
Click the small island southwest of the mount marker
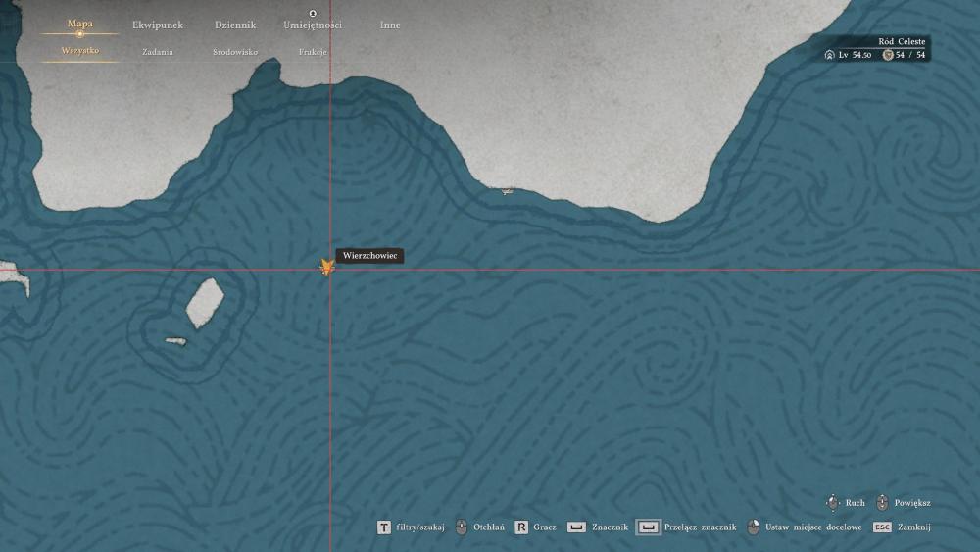point(205,303)
